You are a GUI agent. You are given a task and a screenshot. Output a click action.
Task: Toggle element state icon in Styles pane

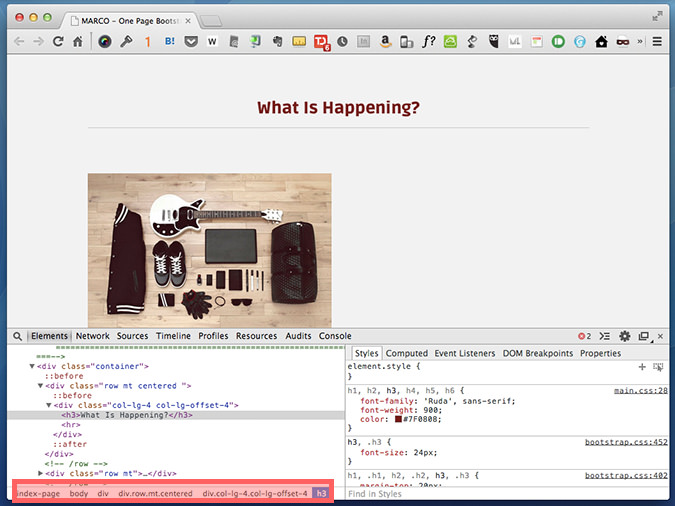pyautogui.click(x=658, y=367)
